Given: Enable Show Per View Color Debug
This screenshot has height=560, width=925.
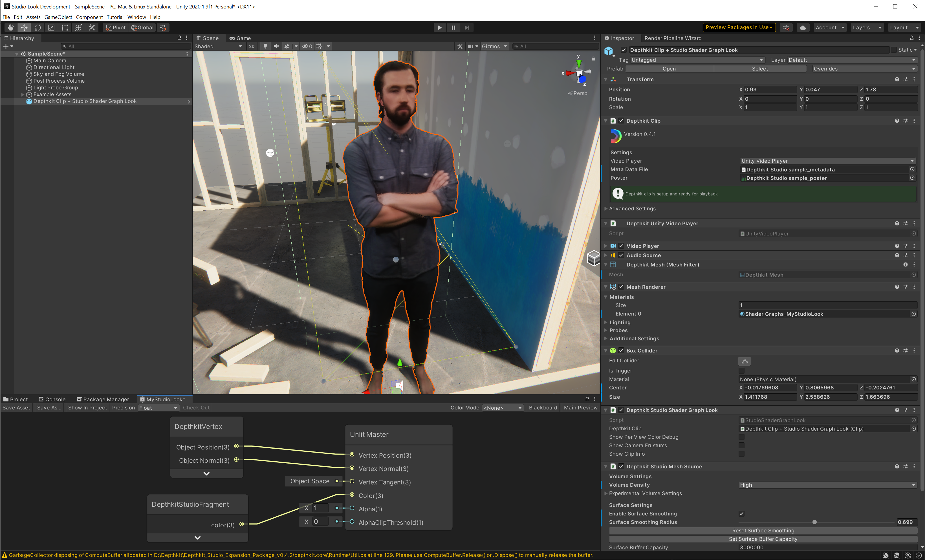Looking at the screenshot, I should [741, 437].
